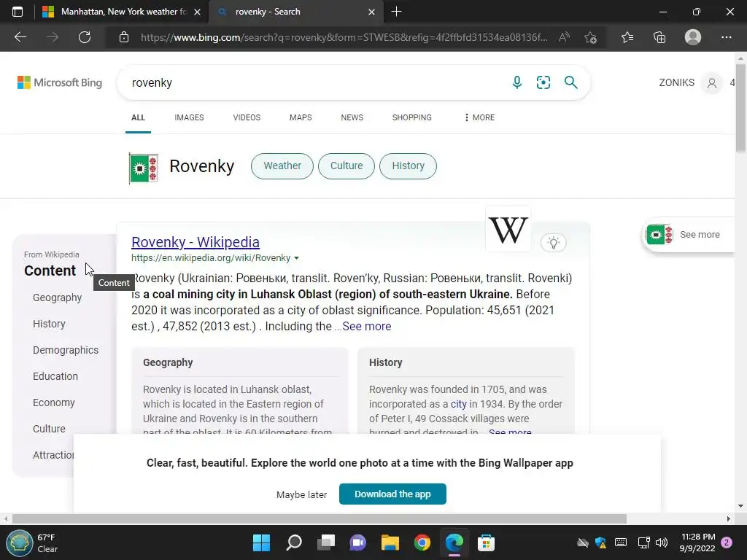This screenshot has height=560, width=747.
Task: Open a new tab with plus icon
Action: click(x=396, y=12)
